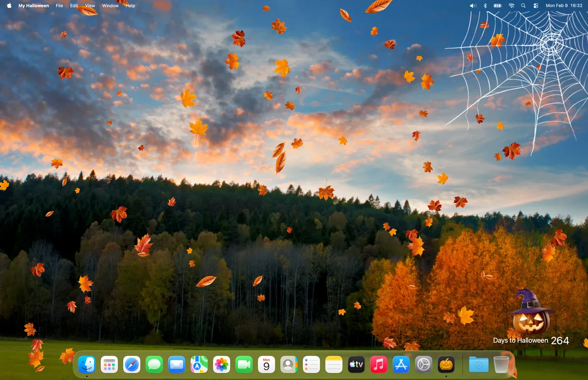Open the volume control in menu bar
The image size is (588, 380).
tap(472, 6)
